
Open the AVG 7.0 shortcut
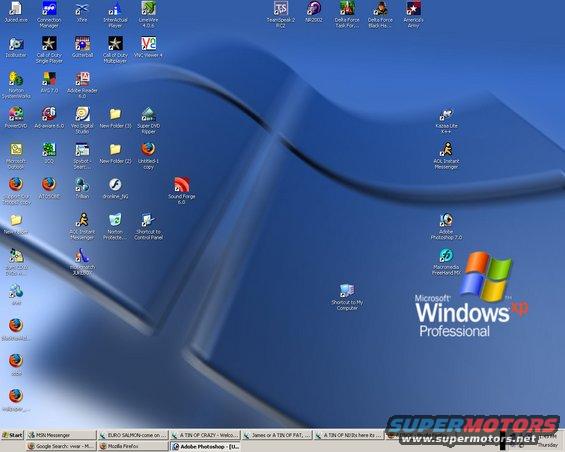[x=49, y=83]
